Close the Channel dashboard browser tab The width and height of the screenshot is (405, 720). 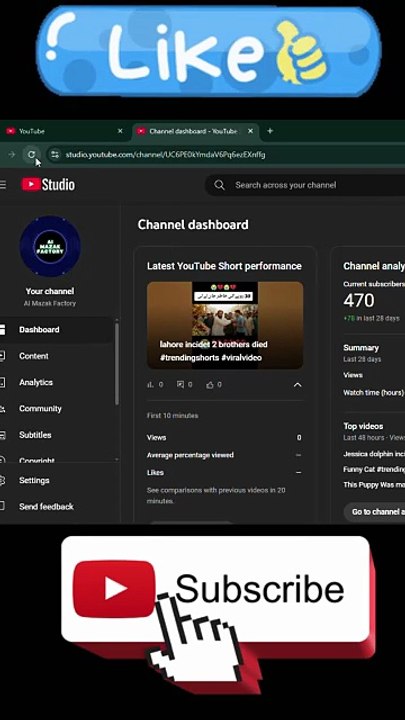tap(250, 131)
